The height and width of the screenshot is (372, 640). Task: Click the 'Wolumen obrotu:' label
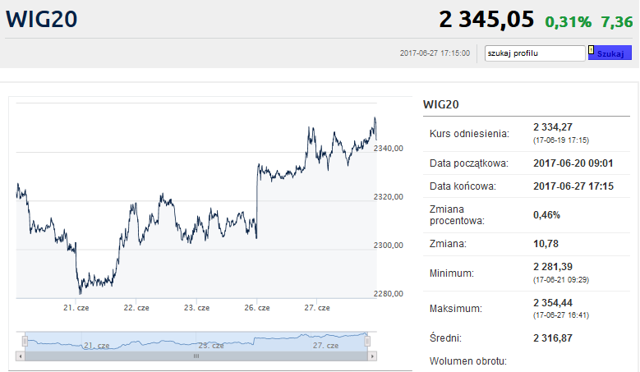468,361
